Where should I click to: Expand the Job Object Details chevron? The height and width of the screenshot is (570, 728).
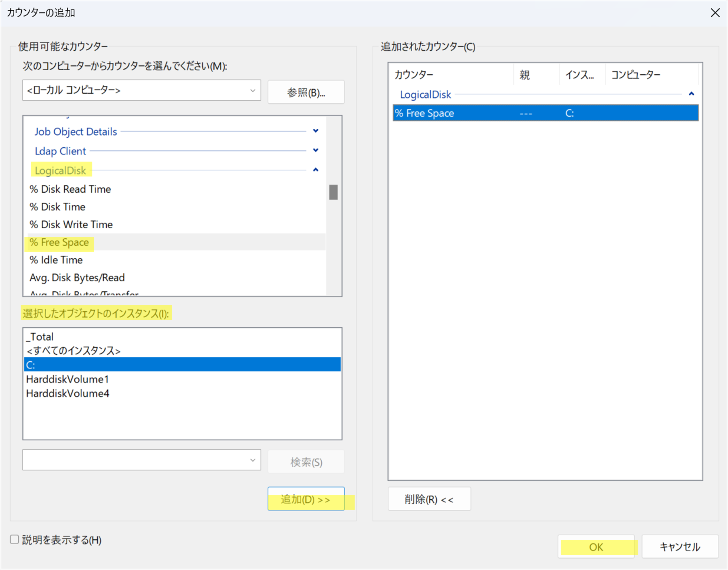(x=315, y=131)
